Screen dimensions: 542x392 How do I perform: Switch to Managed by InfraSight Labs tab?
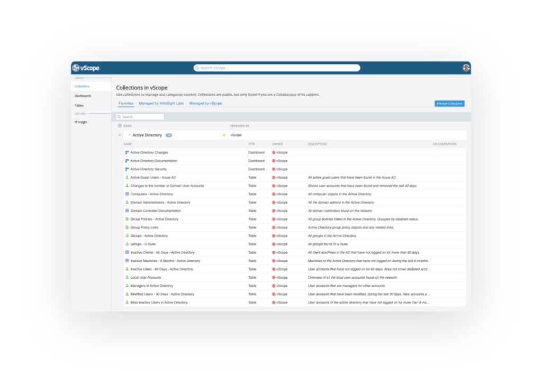click(161, 103)
